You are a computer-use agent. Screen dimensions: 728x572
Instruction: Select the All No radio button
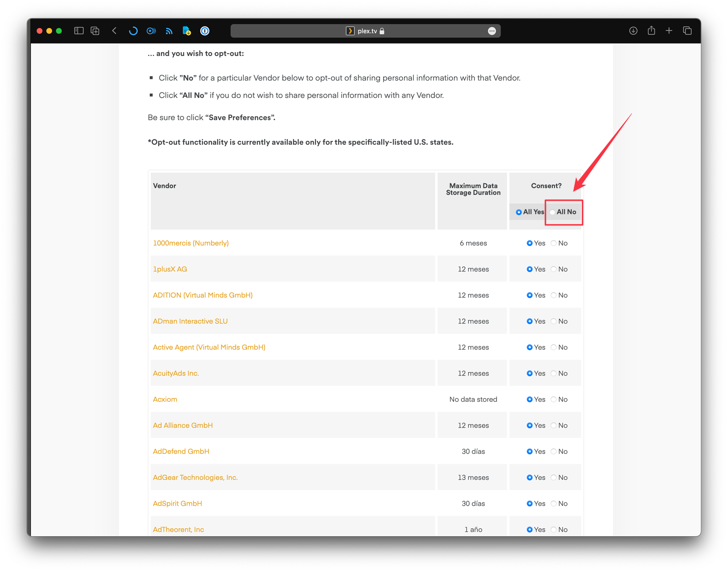553,212
